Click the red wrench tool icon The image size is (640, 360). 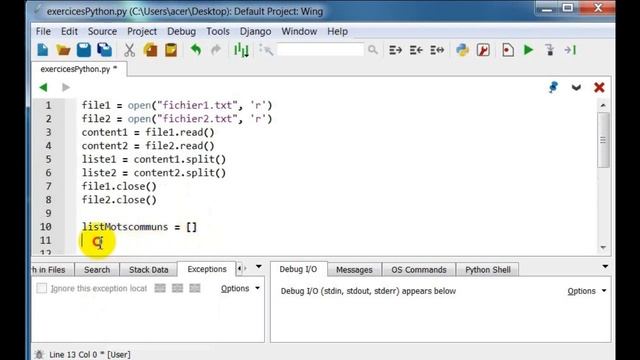coord(483,50)
